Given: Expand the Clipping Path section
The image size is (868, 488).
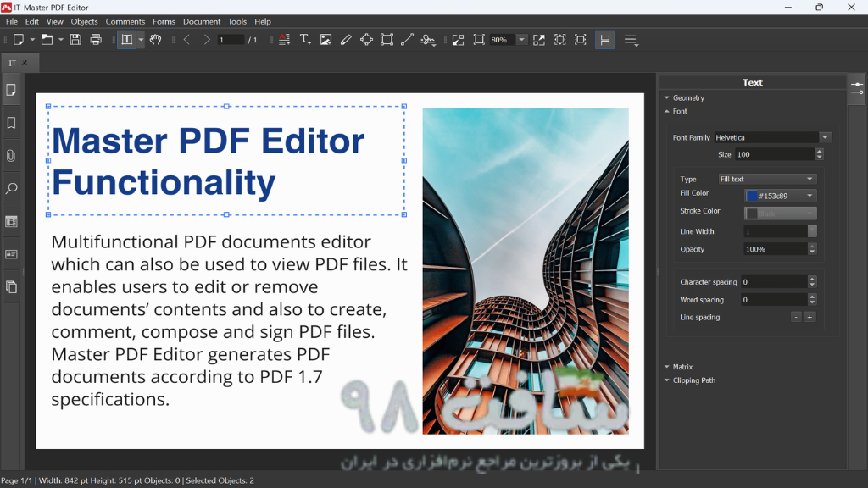Looking at the screenshot, I should click(x=690, y=380).
